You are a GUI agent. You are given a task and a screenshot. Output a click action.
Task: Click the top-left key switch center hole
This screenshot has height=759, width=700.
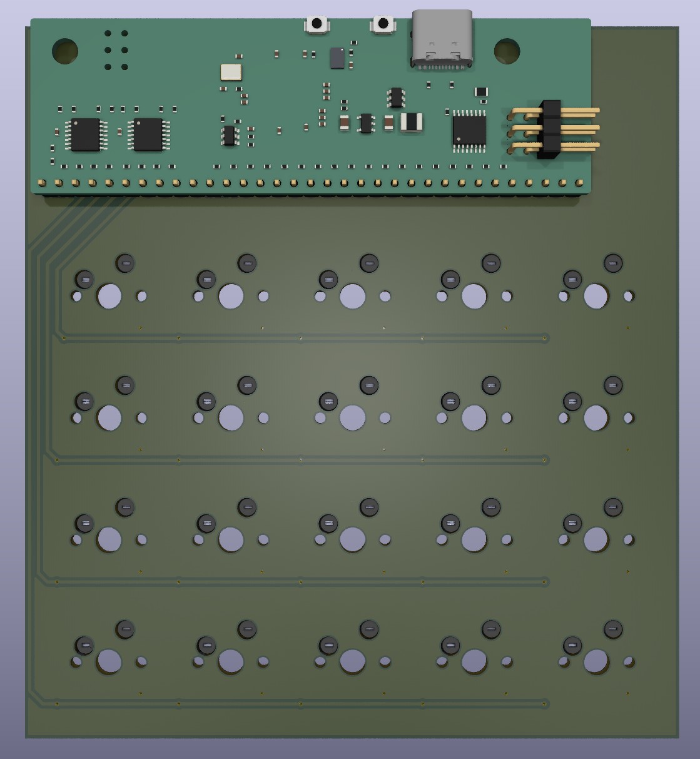[x=109, y=296]
